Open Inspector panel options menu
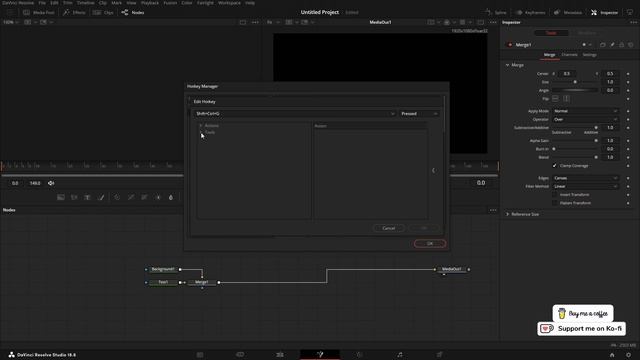 633,22
